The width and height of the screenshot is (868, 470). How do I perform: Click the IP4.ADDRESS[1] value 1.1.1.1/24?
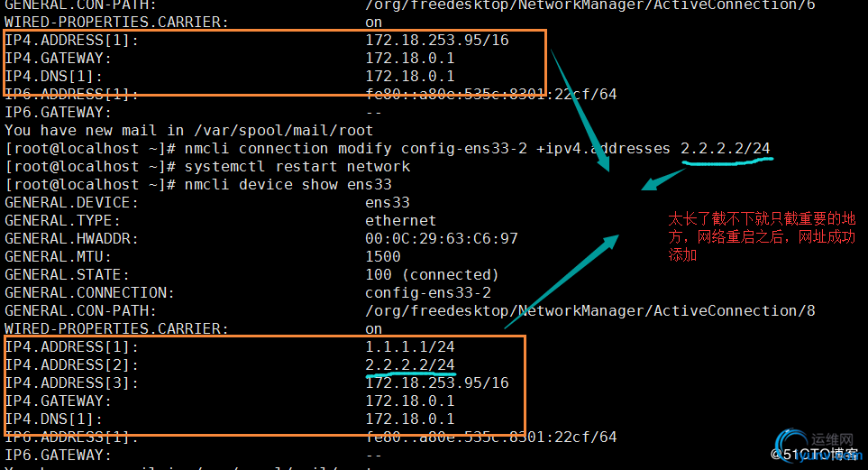[409, 347]
